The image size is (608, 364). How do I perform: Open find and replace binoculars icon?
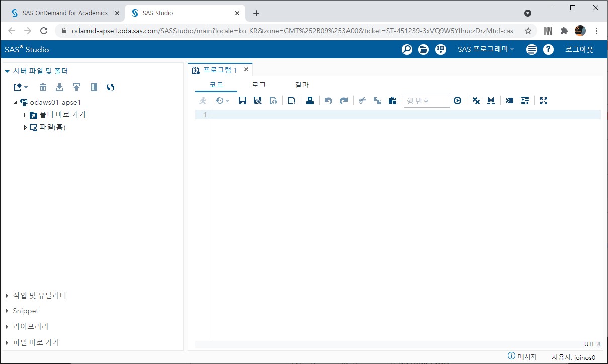click(x=491, y=101)
